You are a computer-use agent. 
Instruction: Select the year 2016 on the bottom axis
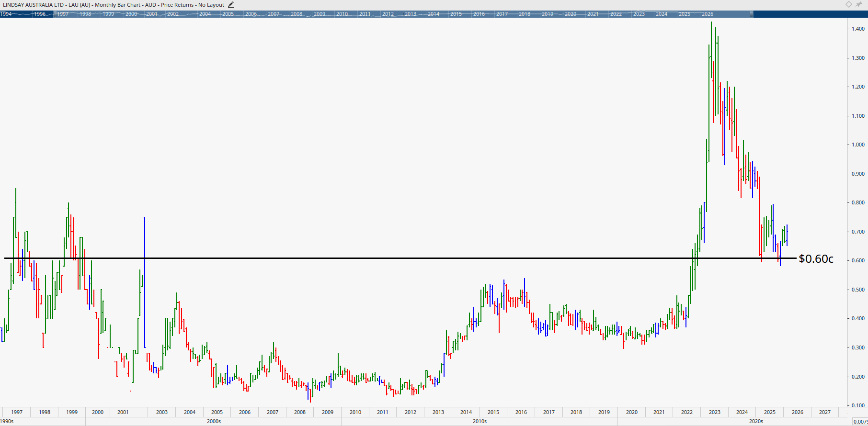[x=521, y=412]
